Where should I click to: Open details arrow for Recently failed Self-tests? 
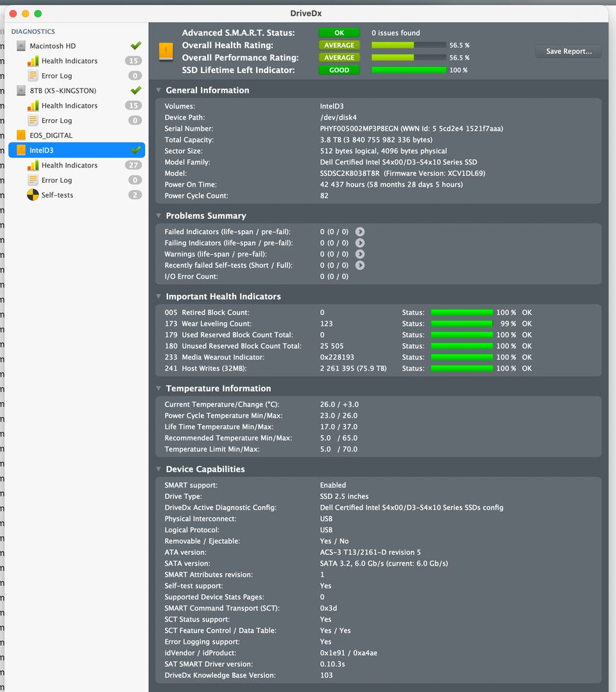tap(360, 266)
